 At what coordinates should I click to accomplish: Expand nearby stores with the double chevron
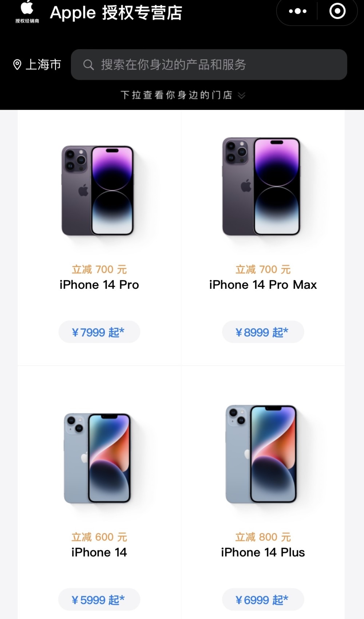(x=241, y=95)
